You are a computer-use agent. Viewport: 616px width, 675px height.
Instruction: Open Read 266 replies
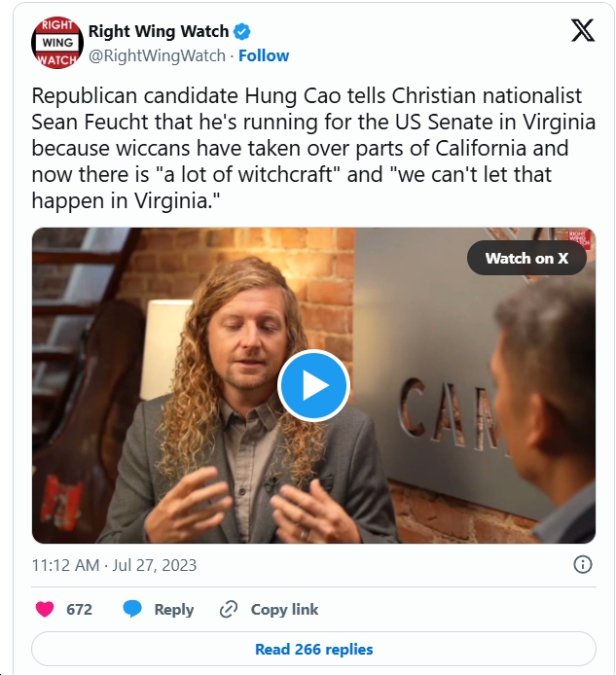[313, 649]
